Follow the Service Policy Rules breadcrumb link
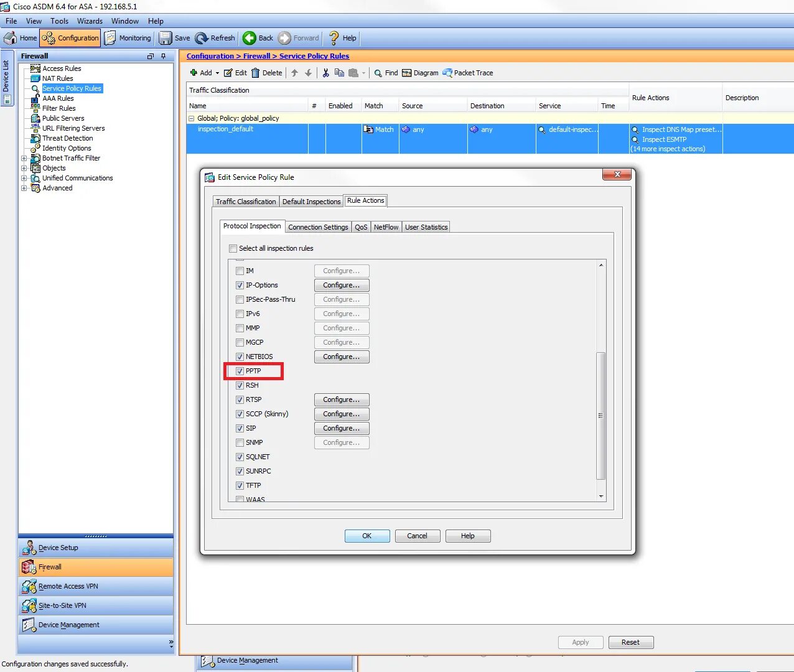 click(314, 56)
